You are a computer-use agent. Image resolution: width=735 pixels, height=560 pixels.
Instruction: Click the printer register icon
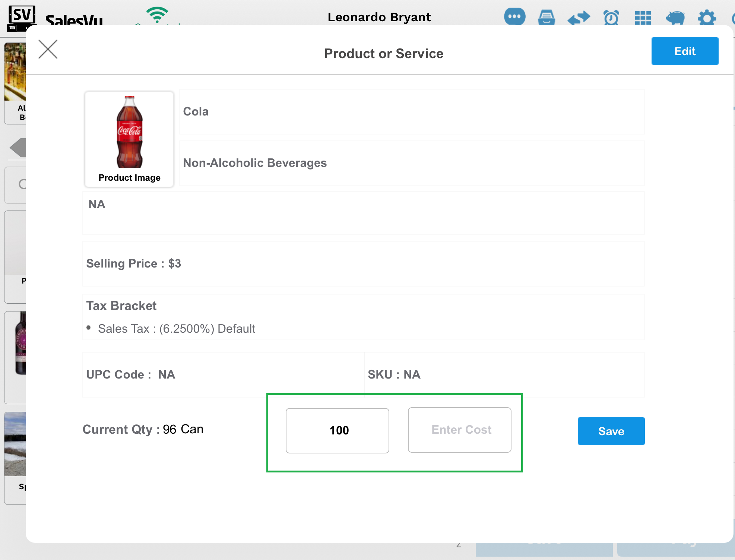pos(546,18)
